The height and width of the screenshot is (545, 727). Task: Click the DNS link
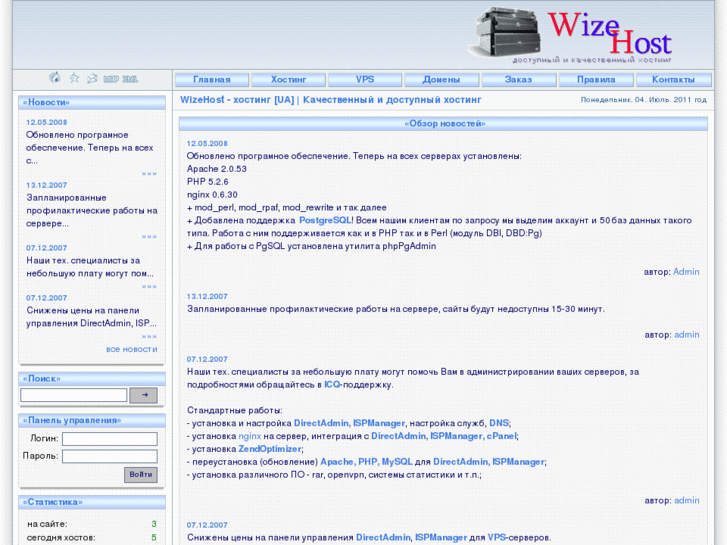point(499,423)
